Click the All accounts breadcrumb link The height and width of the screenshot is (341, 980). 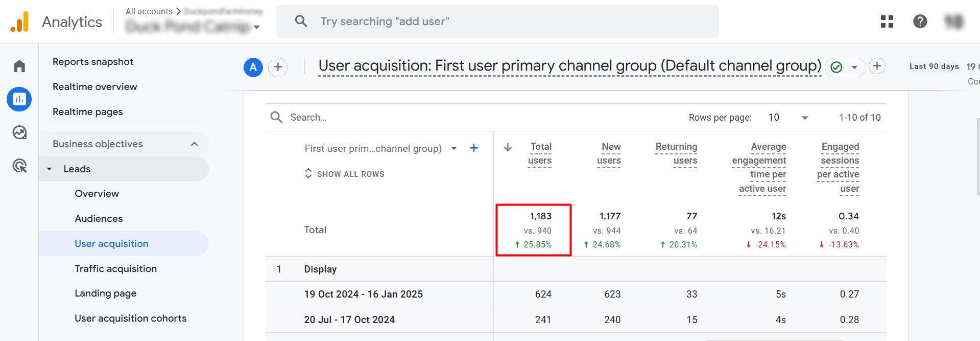point(149,11)
